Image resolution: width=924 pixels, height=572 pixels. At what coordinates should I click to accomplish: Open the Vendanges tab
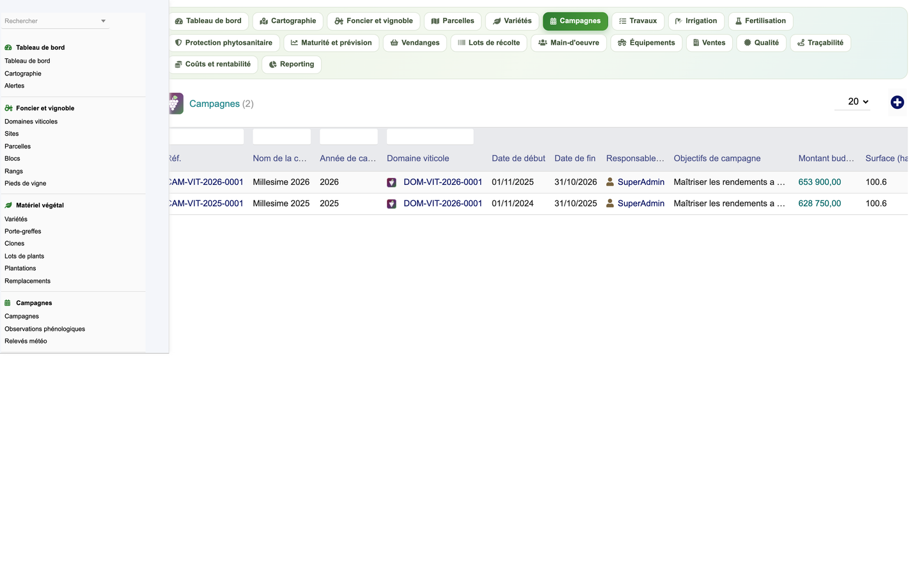point(415,43)
